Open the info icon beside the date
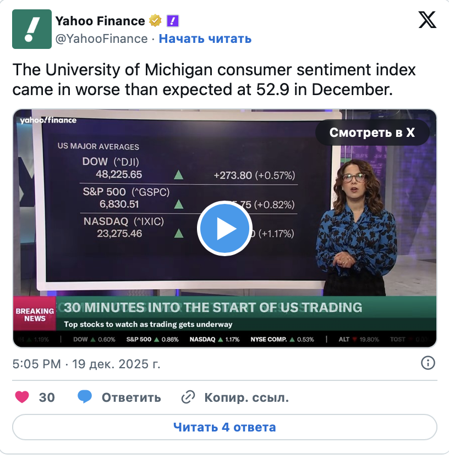 428,363
